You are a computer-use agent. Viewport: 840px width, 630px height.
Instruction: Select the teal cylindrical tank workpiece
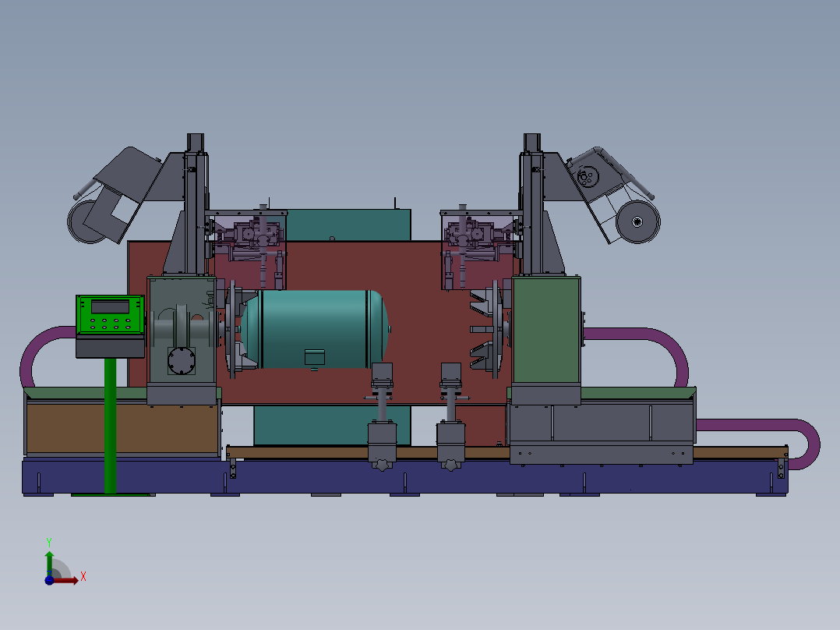point(315,329)
